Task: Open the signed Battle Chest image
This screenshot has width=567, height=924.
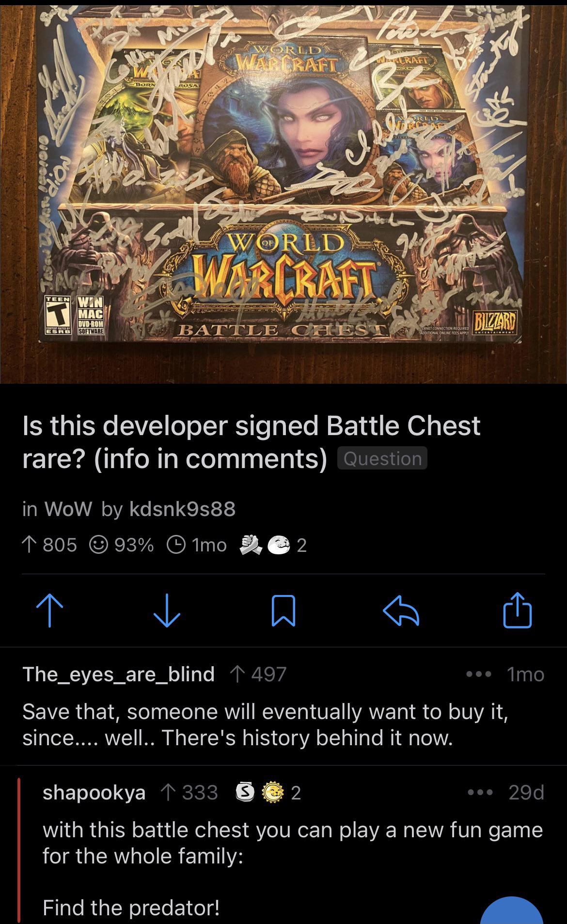Action: tap(283, 192)
